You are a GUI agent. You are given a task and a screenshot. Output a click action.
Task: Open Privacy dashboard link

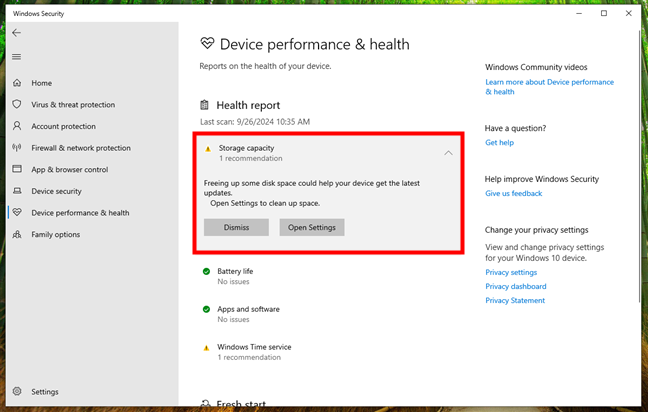(516, 286)
